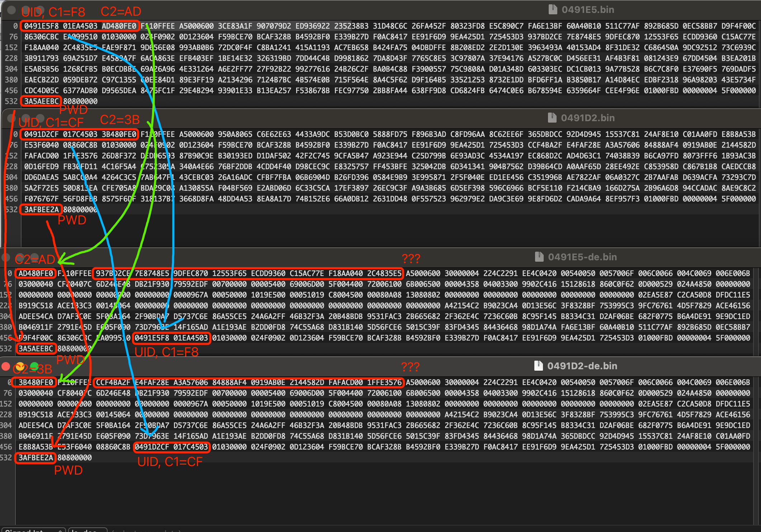Click line offset 532 in 0491D2-de.bin

(x=6, y=457)
